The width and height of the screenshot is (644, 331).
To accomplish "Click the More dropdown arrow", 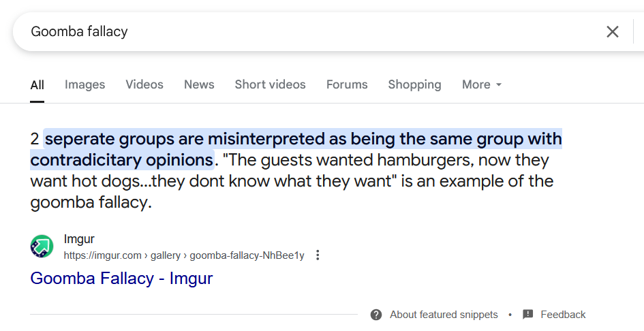I will click(499, 85).
